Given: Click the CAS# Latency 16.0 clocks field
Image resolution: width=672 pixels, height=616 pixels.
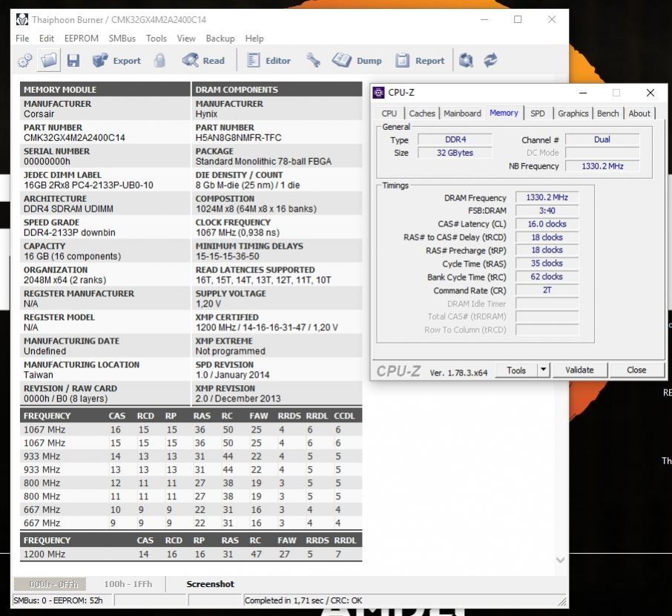Looking at the screenshot, I should 547,224.
